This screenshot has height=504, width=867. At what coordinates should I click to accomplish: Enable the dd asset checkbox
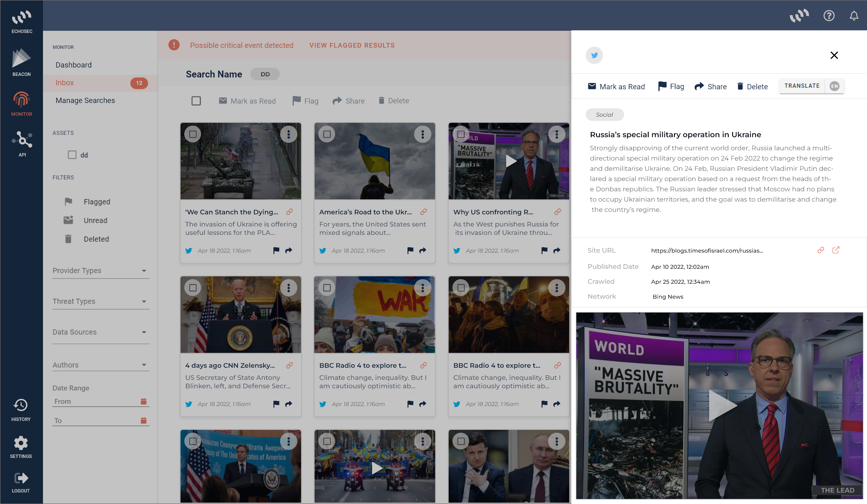click(72, 155)
